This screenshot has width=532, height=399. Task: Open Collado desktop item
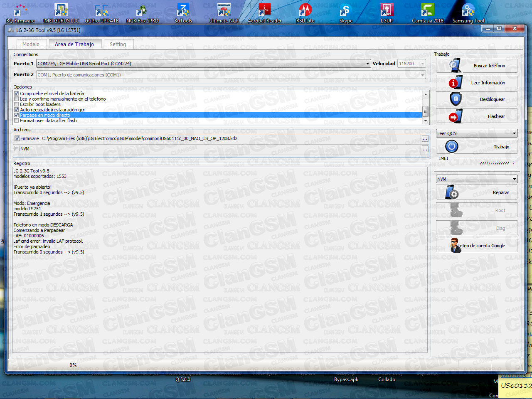[387, 379]
